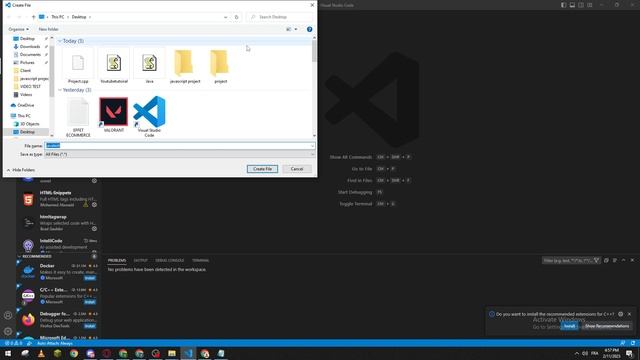This screenshot has width=640, height=360.
Task: Open the change view options dropdown
Action: click(x=296, y=29)
